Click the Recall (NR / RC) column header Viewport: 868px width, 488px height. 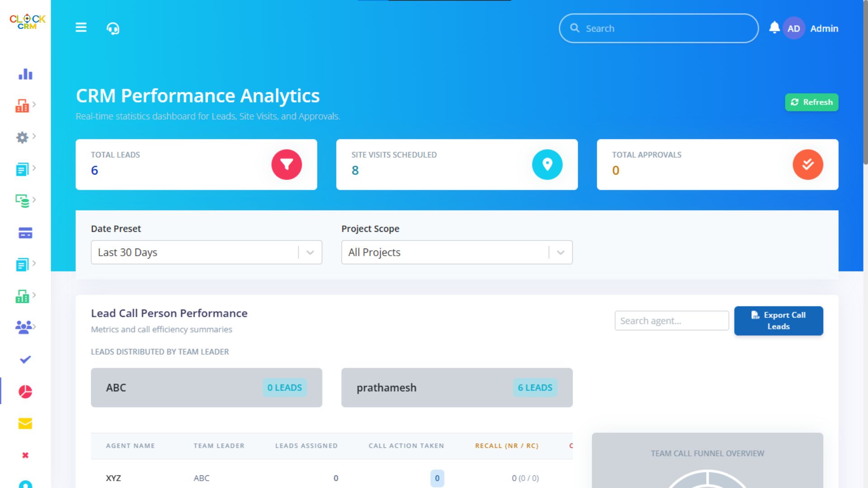click(507, 446)
